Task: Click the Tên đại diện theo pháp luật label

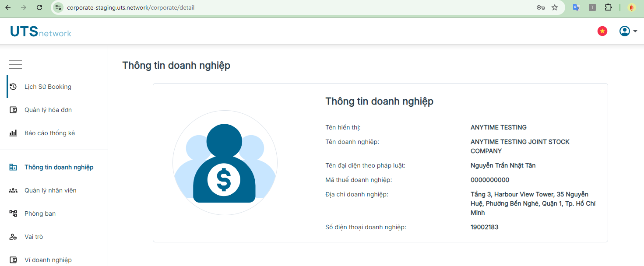Action: click(365, 165)
